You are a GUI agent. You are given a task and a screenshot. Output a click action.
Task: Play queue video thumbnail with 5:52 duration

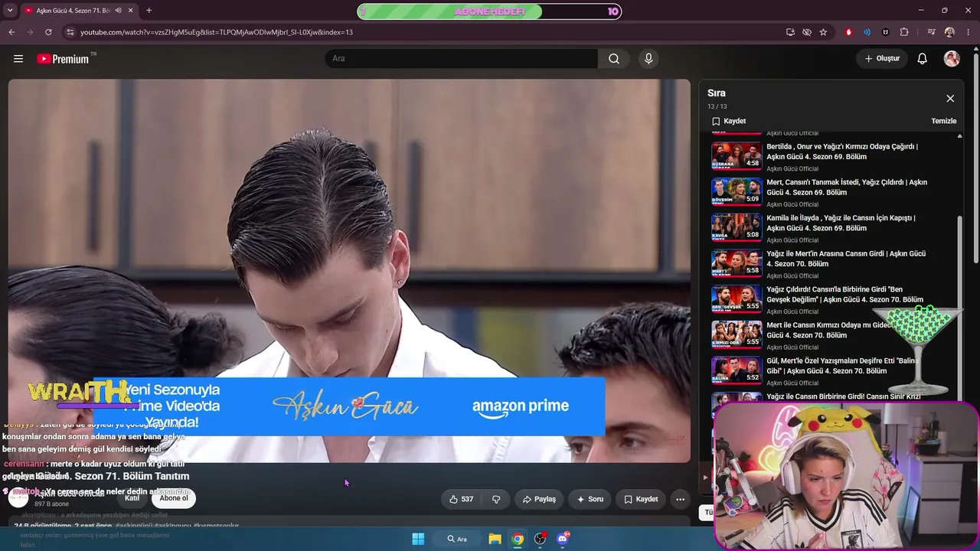pos(737,370)
